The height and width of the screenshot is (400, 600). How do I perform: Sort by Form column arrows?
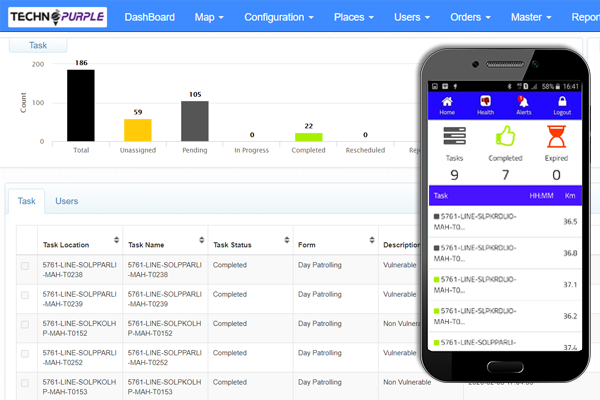point(372,240)
